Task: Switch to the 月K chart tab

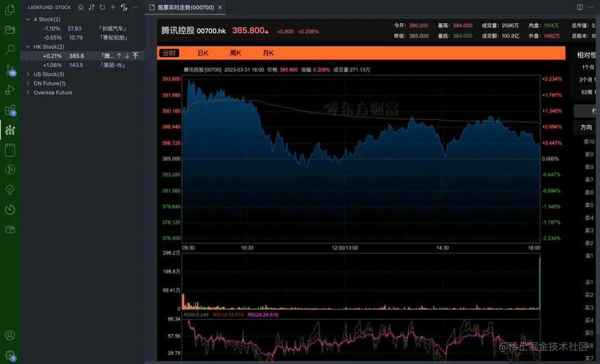Action: [268, 53]
